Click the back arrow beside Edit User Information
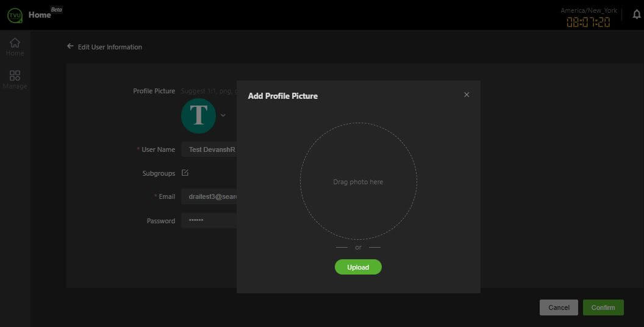This screenshot has height=327, width=644. tap(70, 46)
